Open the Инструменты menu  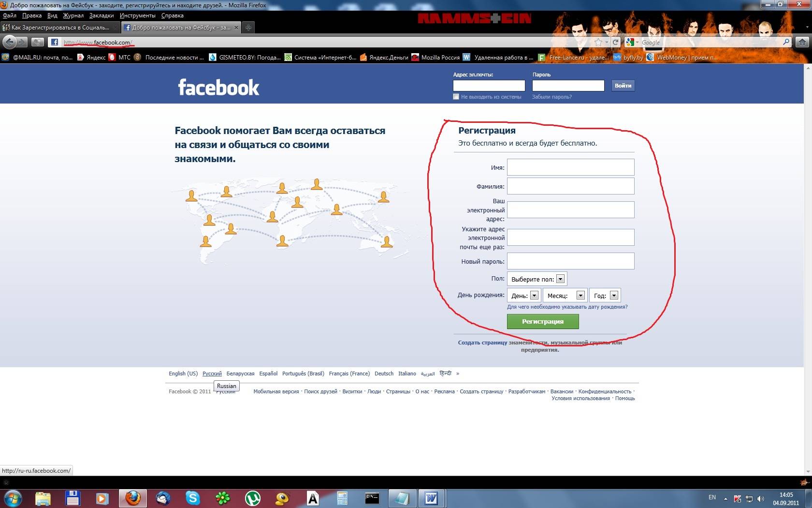pyautogui.click(x=138, y=15)
